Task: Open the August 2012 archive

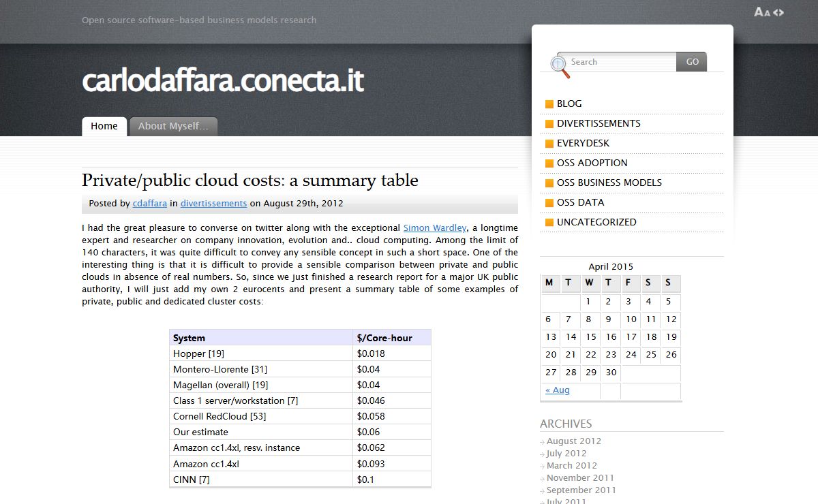Action: pyautogui.click(x=574, y=441)
